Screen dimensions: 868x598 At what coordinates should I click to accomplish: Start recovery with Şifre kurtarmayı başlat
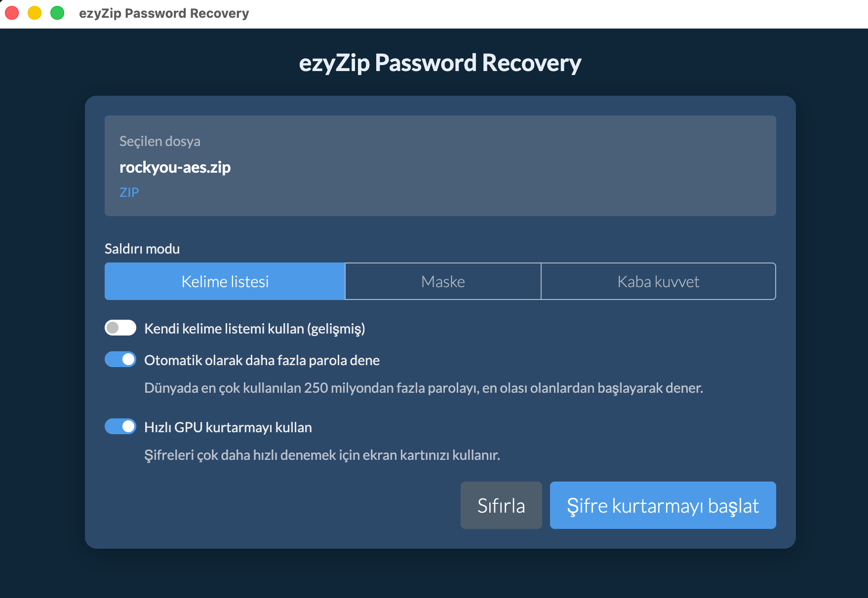click(663, 505)
